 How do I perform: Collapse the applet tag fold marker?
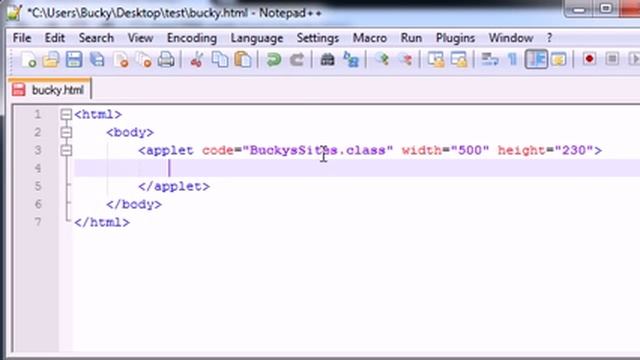66,150
